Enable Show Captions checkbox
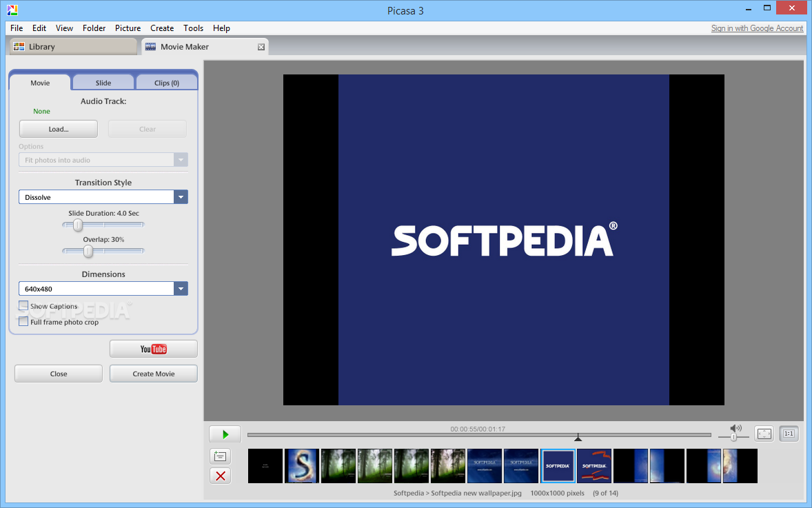The image size is (812, 508). [x=23, y=305]
